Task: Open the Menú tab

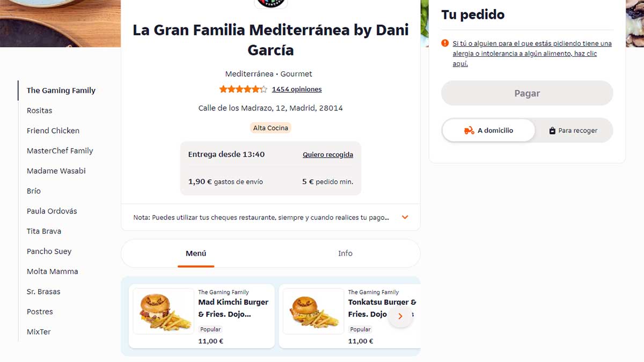Action: coord(196,253)
